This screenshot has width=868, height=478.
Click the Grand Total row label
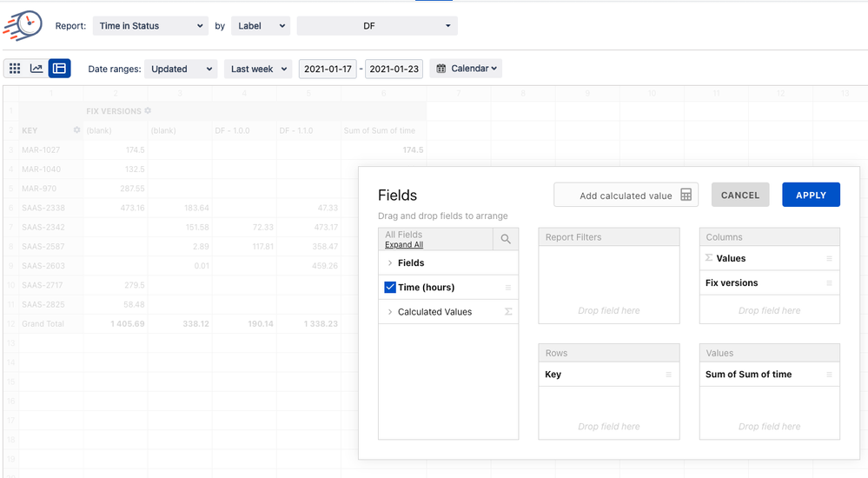(51, 324)
